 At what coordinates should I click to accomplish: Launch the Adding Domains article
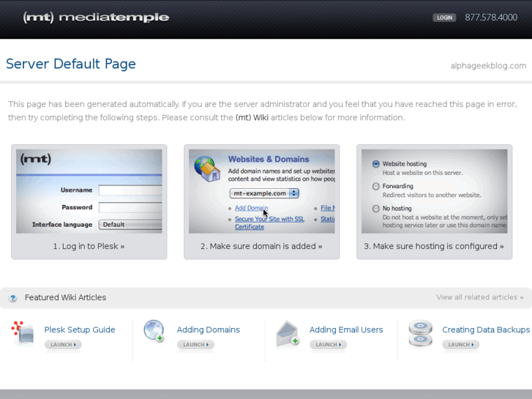coord(196,344)
